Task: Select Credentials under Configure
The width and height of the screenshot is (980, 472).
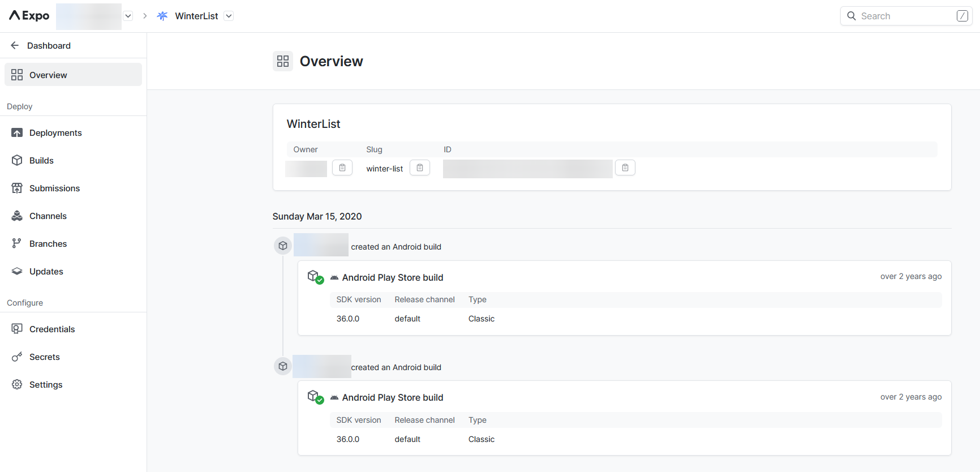Action: coord(52,329)
